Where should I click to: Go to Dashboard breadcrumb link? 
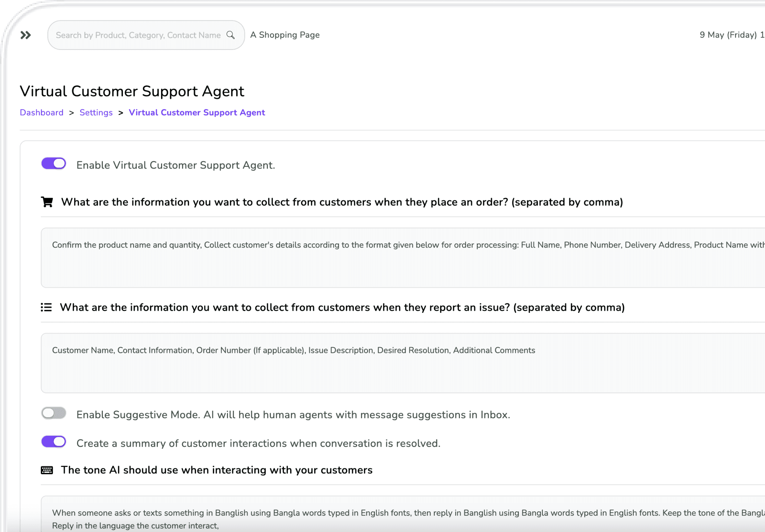(41, 113)
